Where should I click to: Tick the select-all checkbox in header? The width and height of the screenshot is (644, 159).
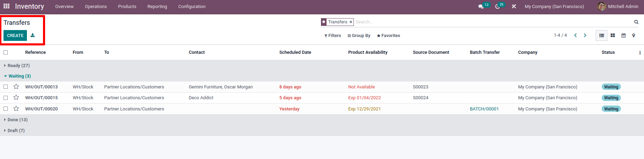tap(6, 52)
